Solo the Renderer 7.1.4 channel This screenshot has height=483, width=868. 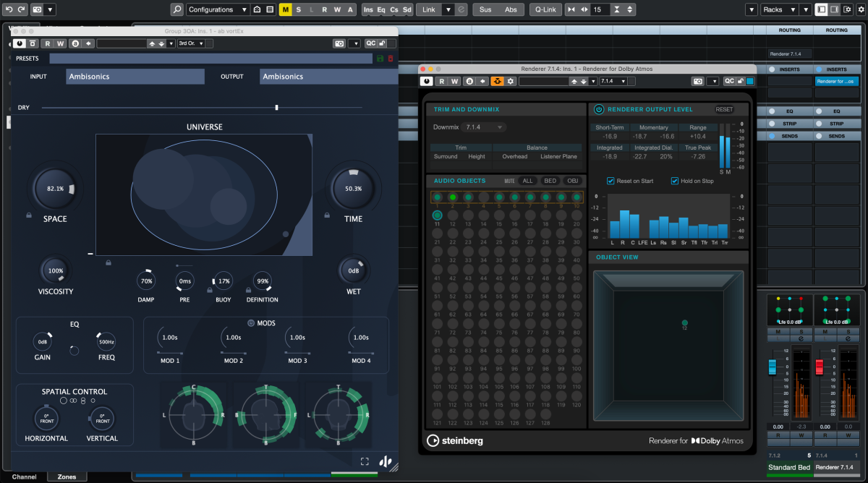pos(849,331)
